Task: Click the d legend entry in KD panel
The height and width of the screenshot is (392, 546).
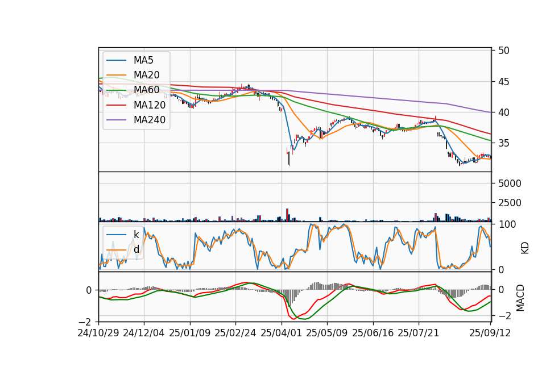Action: (x=136, y=249)
